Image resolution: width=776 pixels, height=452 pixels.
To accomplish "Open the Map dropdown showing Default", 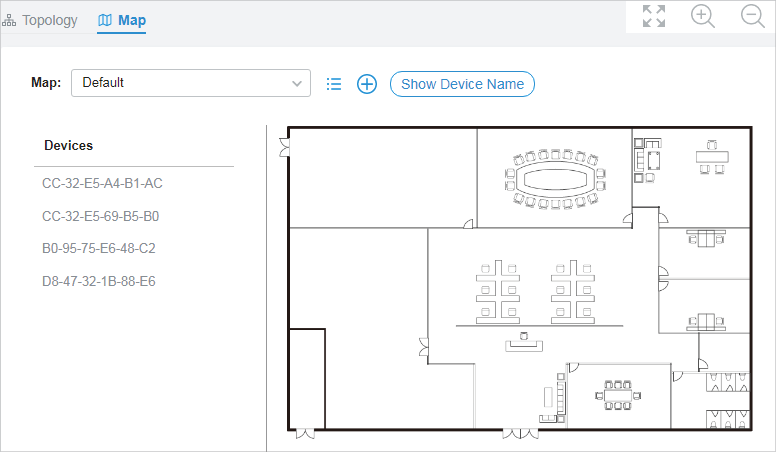I will click(x=191, y=83).
